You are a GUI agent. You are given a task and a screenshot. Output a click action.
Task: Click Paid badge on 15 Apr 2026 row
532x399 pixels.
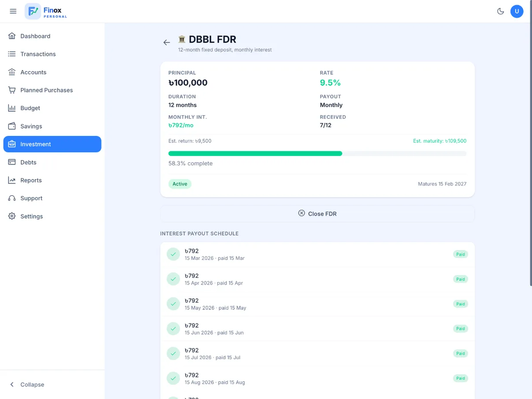(x=461, y=279)
